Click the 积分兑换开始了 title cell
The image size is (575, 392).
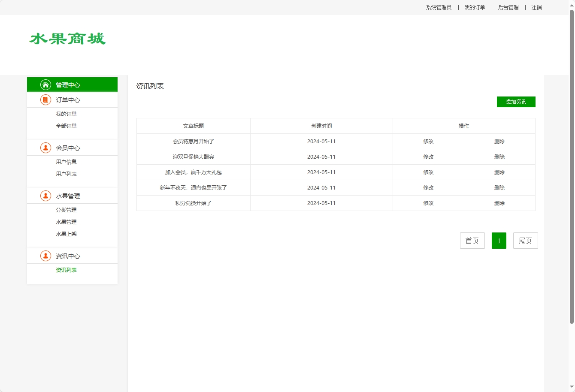[194, 203]
